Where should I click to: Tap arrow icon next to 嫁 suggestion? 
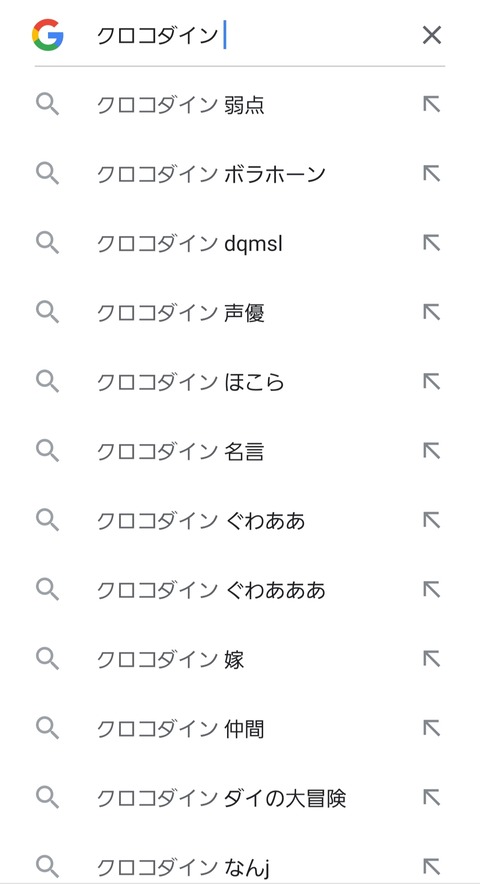coord(431,659)
